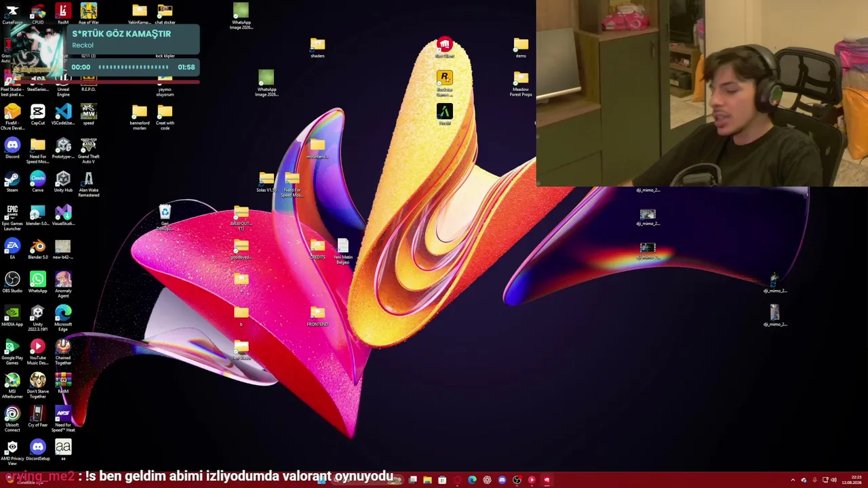Open the Discord desktop shortcut
This screenshot has width=868, height=488.
12,148
